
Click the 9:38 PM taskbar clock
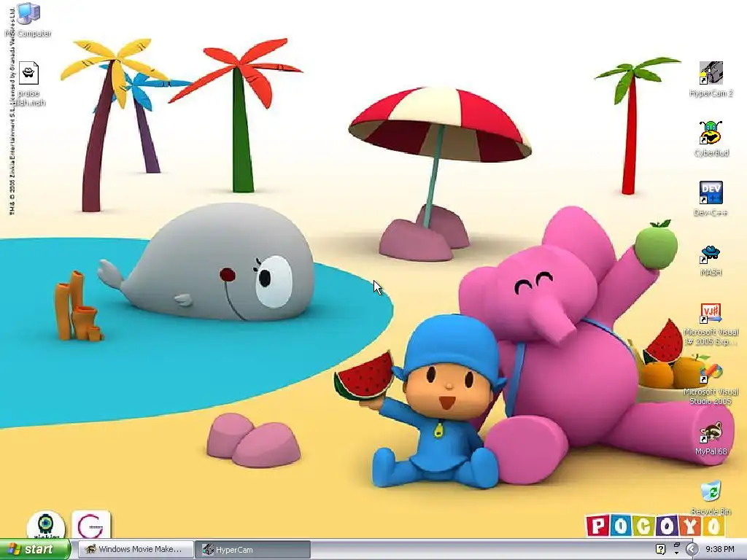(720, 550)
